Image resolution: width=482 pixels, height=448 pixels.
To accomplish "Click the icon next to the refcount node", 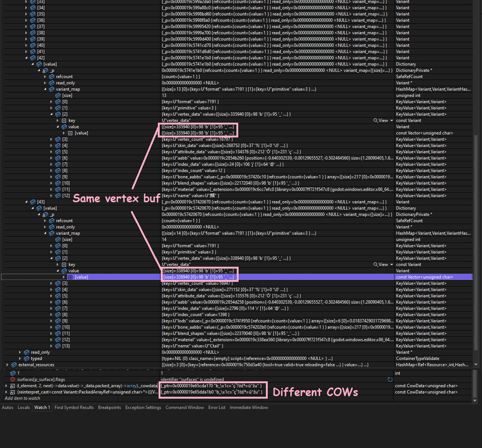I will (x=51, y=76).
